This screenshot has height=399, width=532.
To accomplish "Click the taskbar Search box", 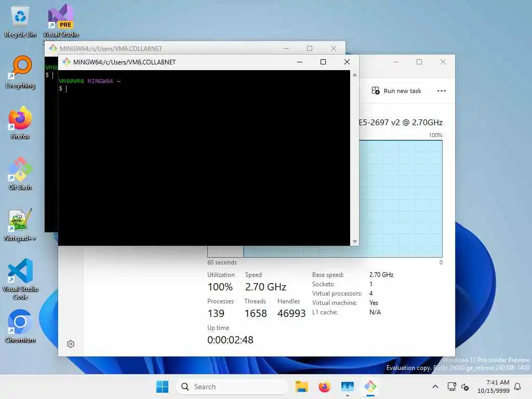I will pyautogui.click(x=232, y=387).
